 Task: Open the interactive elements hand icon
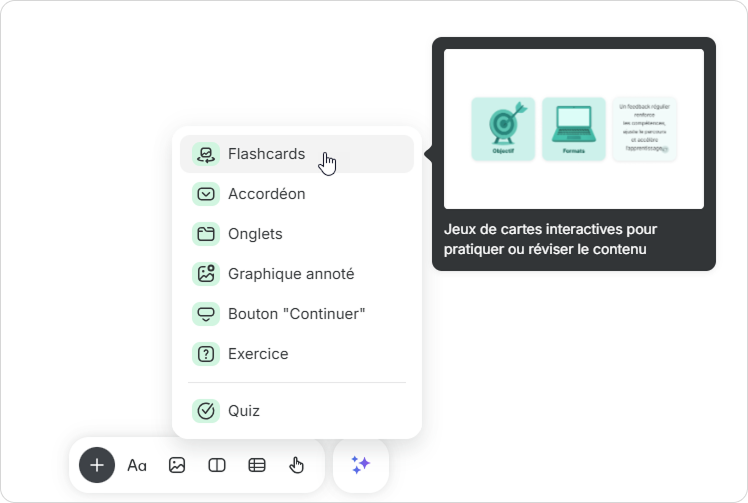(x=296, y=465)
